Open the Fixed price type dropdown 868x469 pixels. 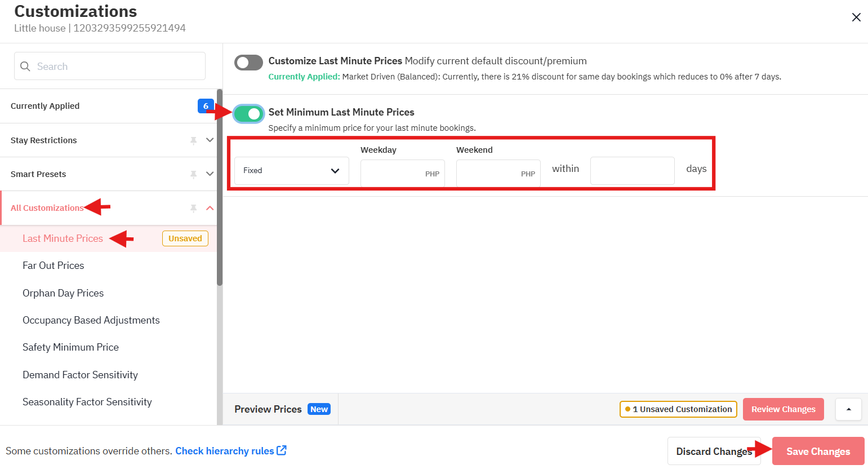pyautogui.click(x=292, y=171)
